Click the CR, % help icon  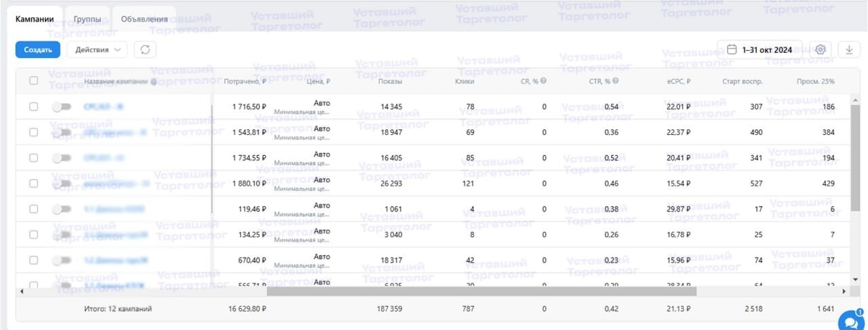(x=543, y=81)
